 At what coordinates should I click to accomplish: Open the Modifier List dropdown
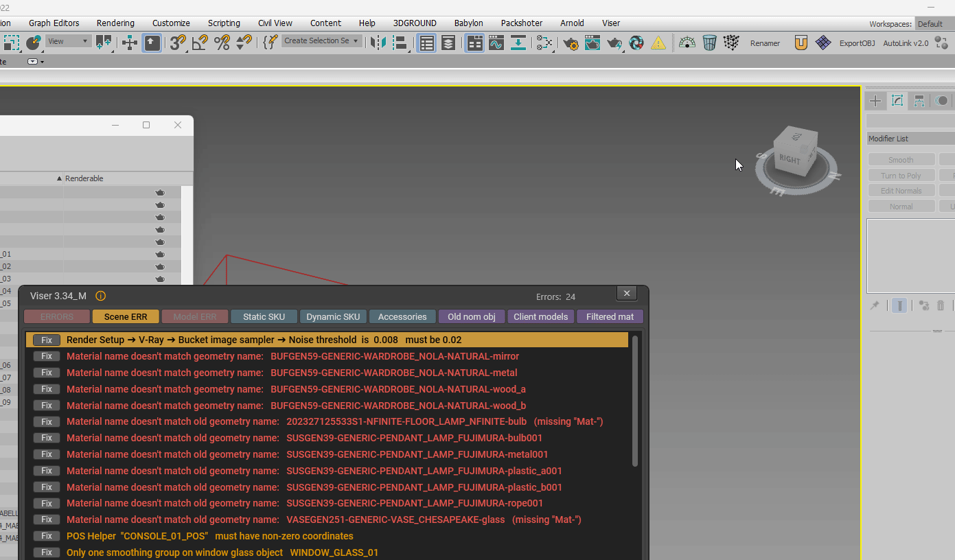click(910, 139)
